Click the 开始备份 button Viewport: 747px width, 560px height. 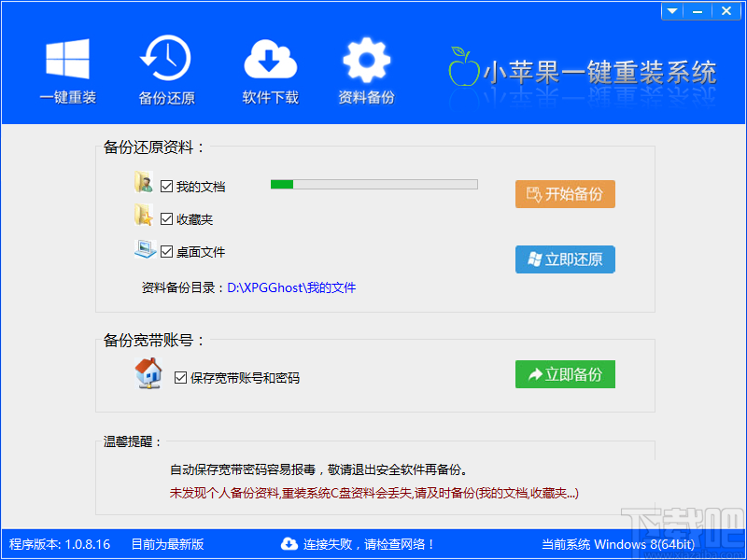click(x=565, y=194)
